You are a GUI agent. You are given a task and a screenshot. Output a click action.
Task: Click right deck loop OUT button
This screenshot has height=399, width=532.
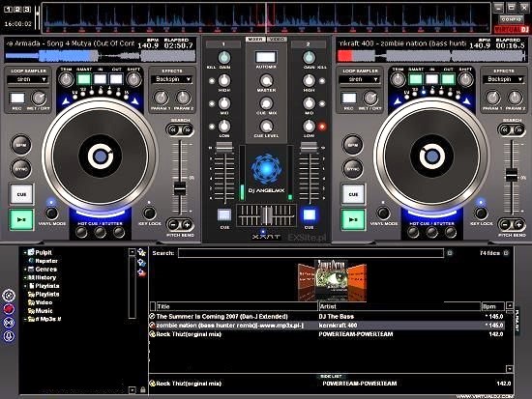pyautogui.click(x=448, y=79)
